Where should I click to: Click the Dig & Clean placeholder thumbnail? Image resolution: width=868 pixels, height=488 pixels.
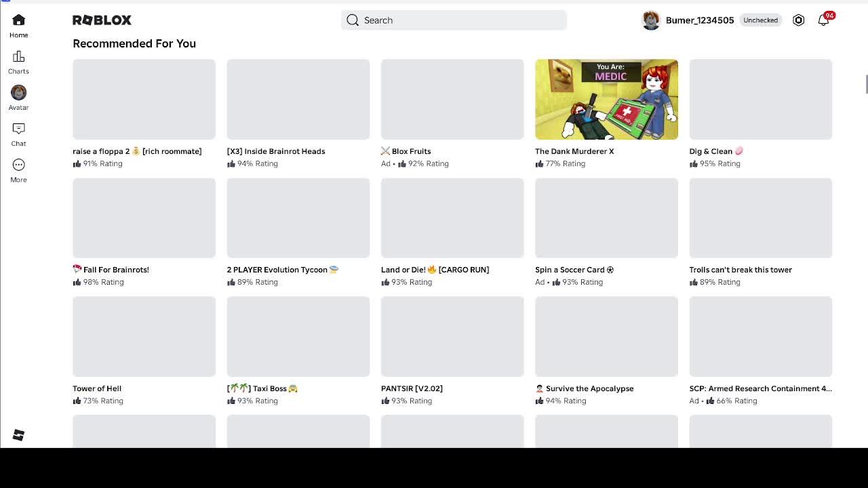(x=761, y=99)
